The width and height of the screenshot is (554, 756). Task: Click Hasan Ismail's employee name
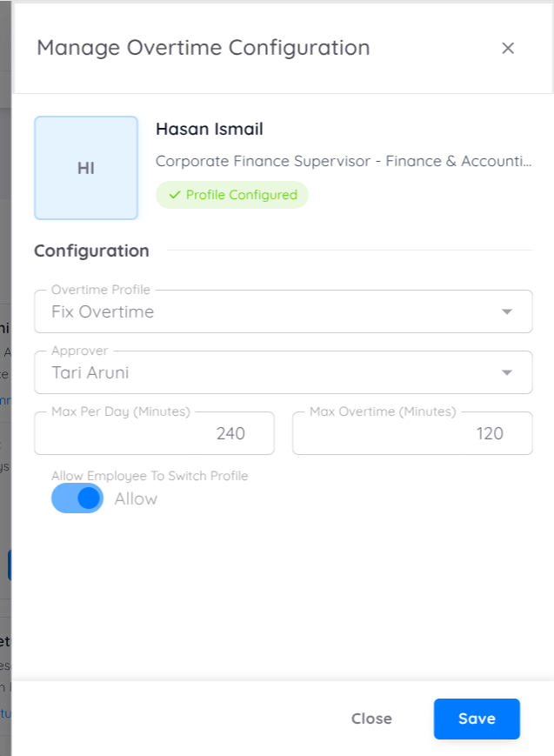pos(209,129)
